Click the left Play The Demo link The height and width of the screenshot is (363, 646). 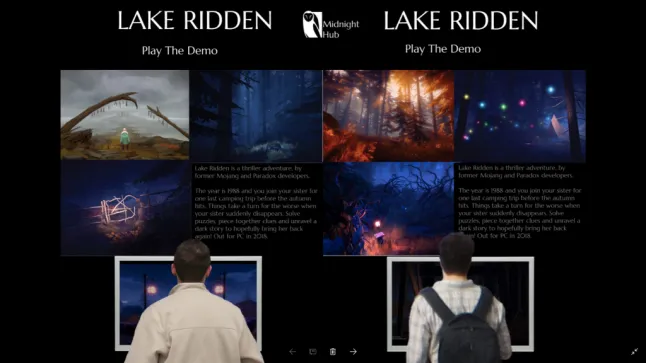180,51
